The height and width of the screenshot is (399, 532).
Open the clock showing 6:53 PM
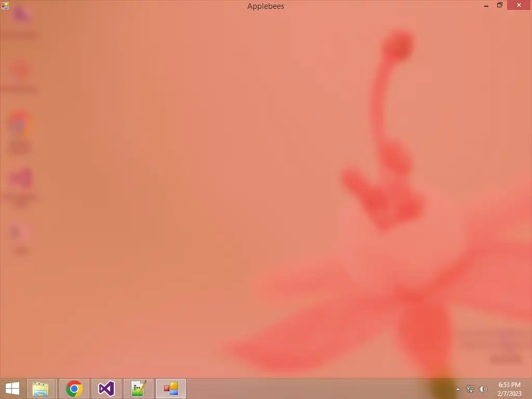tap(509, 389)
